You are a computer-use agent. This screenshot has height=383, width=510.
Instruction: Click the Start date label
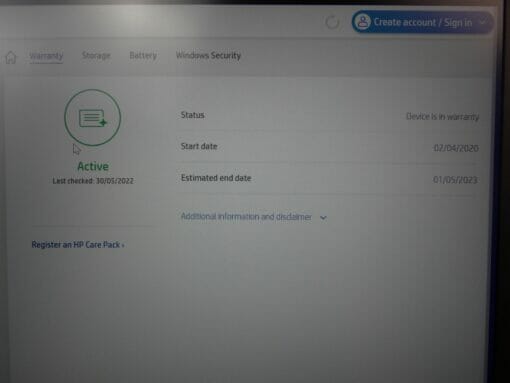(x=199, y=146)
